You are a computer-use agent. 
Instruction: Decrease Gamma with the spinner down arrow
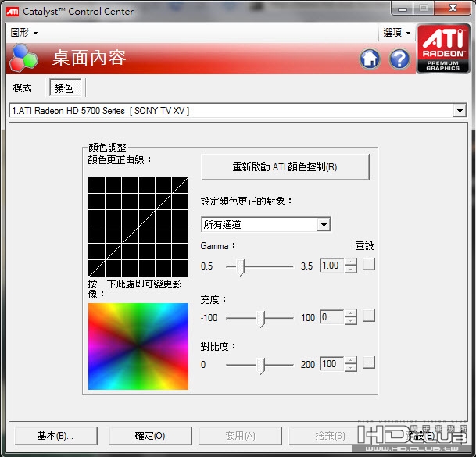click(351, 270)
